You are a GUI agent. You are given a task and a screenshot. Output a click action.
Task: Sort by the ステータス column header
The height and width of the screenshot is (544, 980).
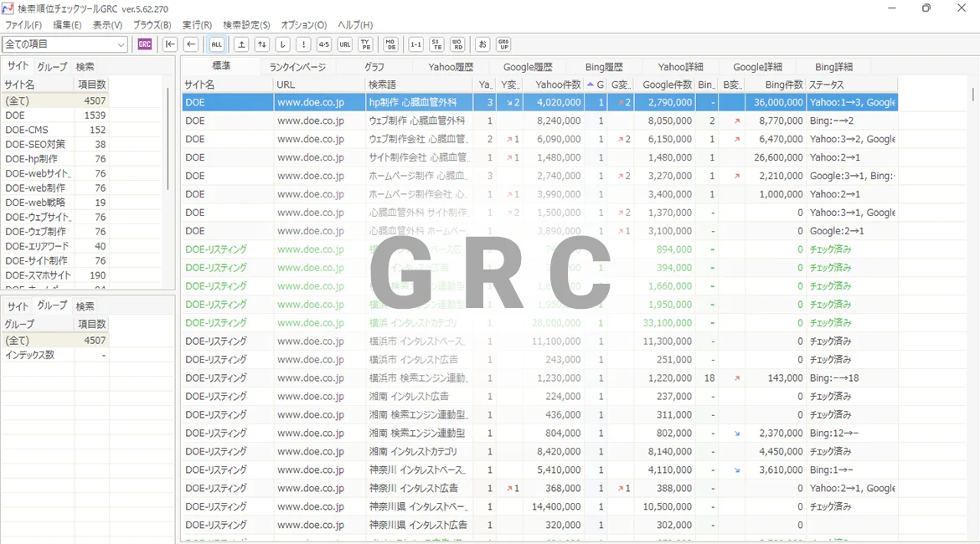pyautogui.click(x=852, y=85)
